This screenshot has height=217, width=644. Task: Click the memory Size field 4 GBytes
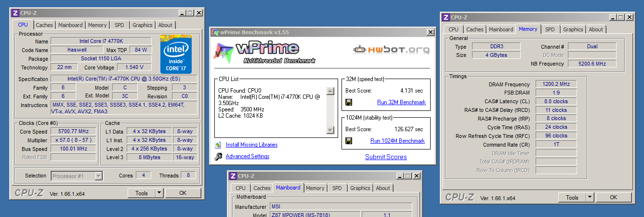(496, 55)
